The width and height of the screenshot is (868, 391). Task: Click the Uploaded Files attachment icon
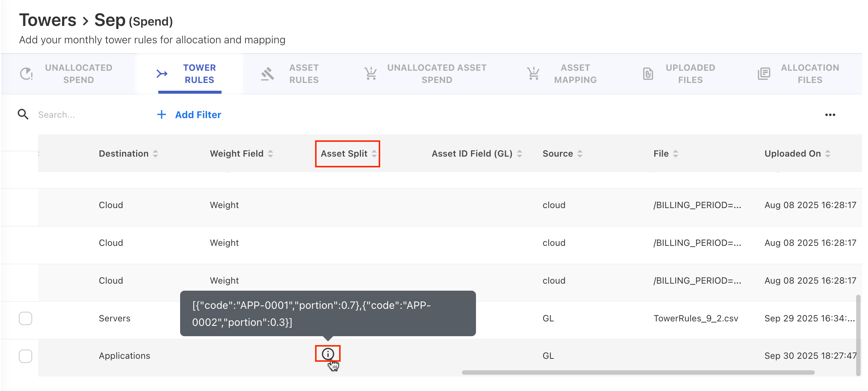[648, 74]
